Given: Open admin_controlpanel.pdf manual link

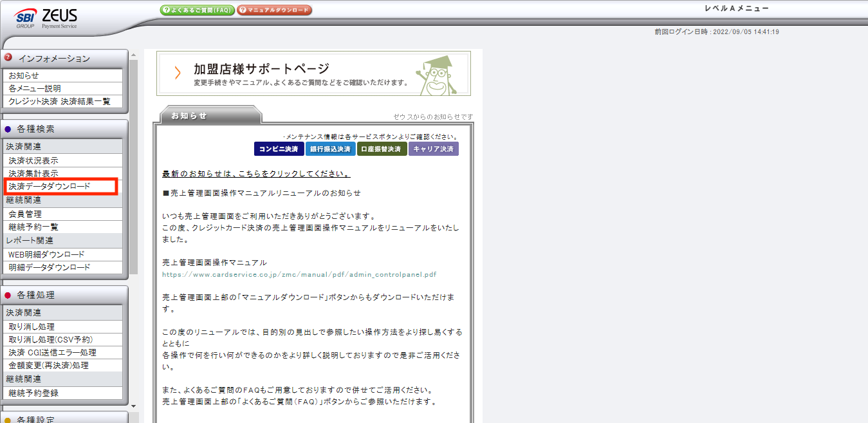Looking at the screenshot, I should pyautogui.click(x=300, y=274).
